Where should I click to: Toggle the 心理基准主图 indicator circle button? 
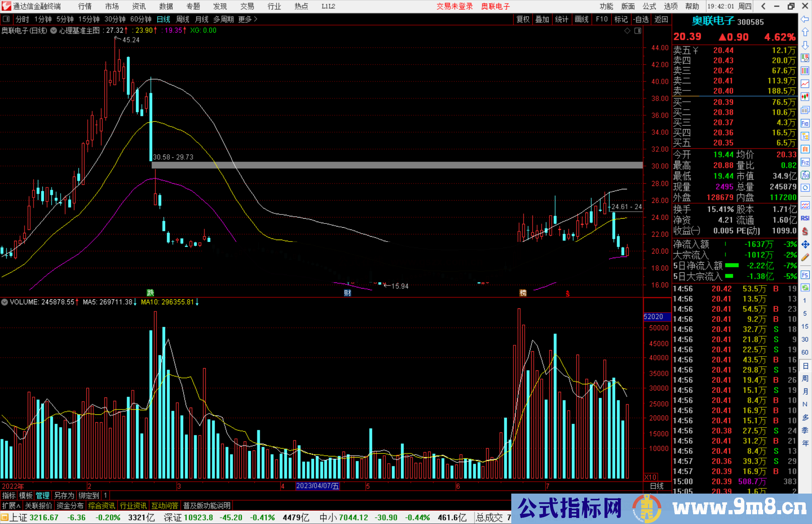[x=53, y=30]
